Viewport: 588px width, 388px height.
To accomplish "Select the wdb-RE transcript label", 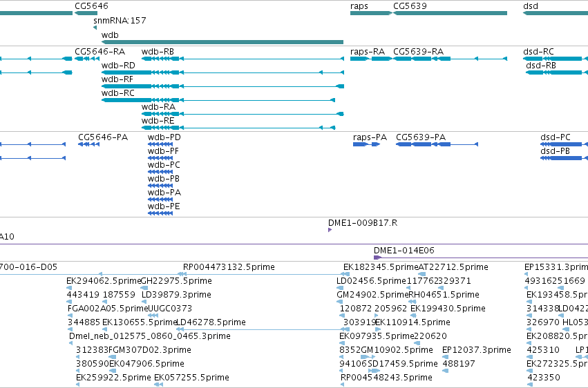I will pyautogui.click(x=158, y=121).
